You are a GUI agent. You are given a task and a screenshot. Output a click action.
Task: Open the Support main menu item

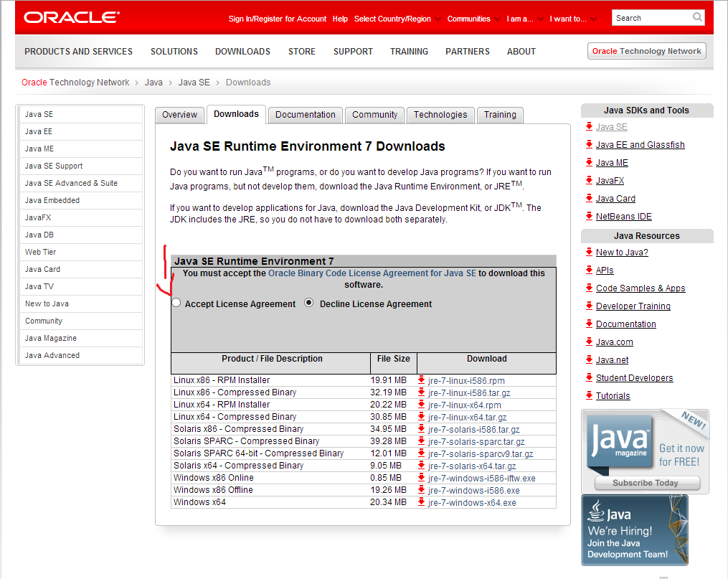[353, 52]
